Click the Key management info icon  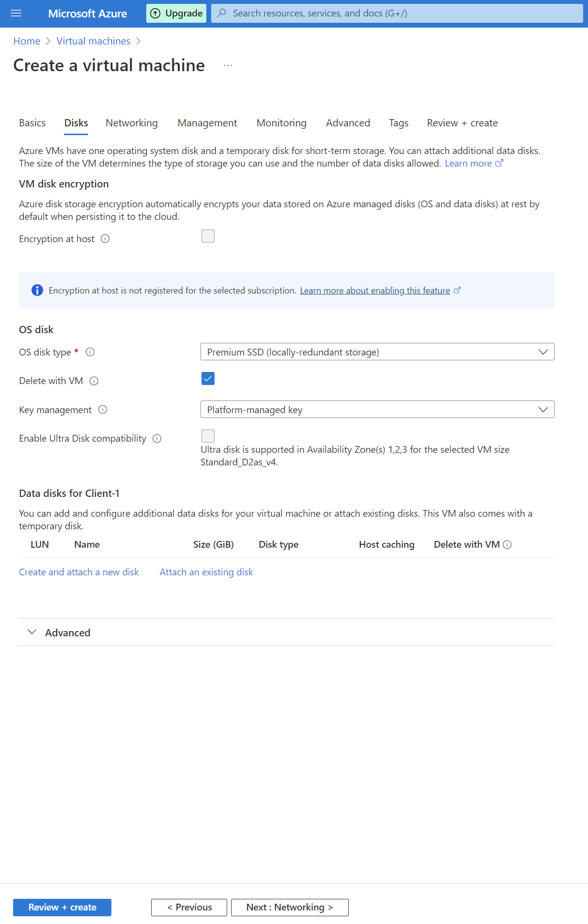(103, 410)
